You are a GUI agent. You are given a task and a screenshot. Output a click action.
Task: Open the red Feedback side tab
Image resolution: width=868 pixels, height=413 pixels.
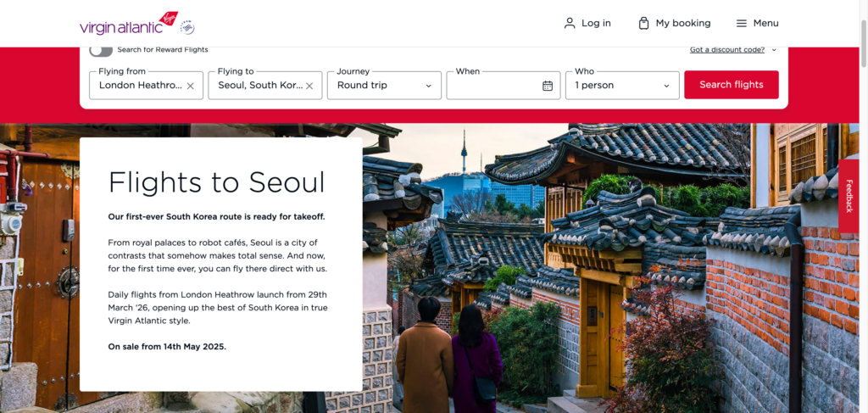849,196
